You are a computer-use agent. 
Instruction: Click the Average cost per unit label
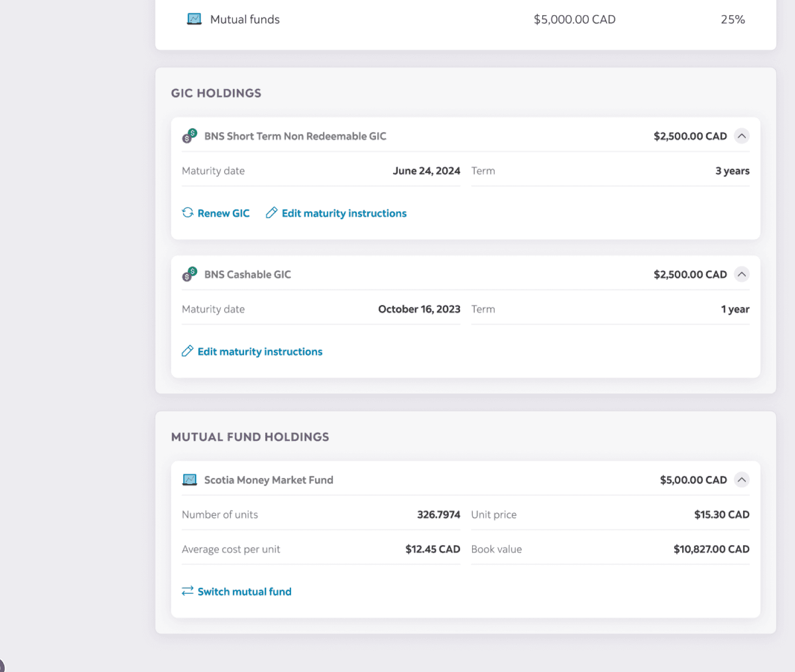point(231,549)
